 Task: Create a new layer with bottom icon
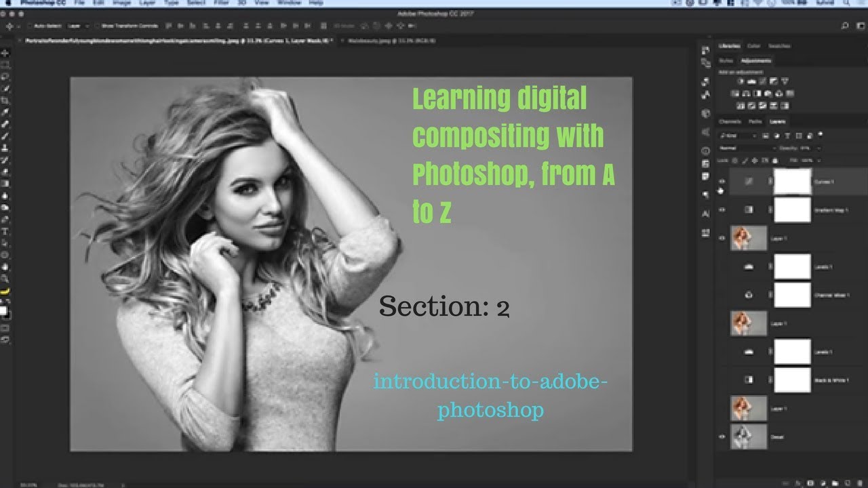pyautogui.click(x=848, y=483)
